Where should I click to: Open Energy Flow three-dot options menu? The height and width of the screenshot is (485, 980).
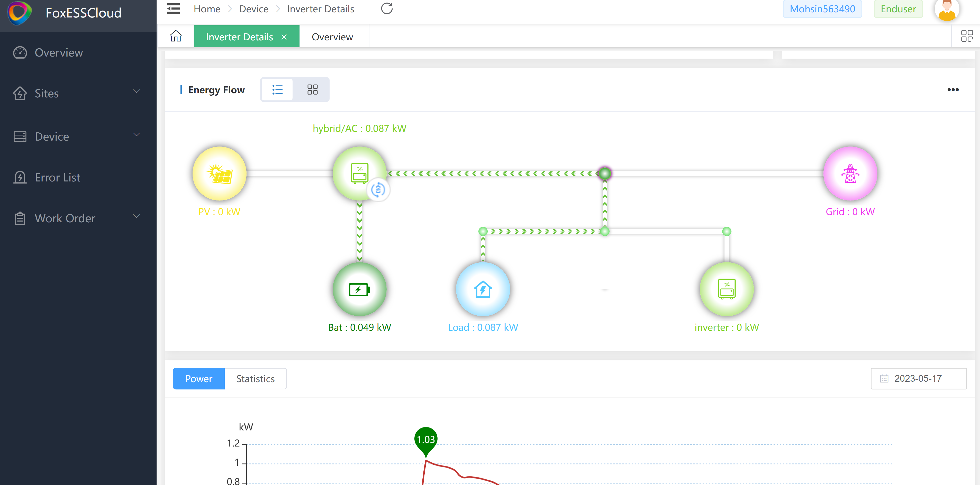click(x=952, y=90)
